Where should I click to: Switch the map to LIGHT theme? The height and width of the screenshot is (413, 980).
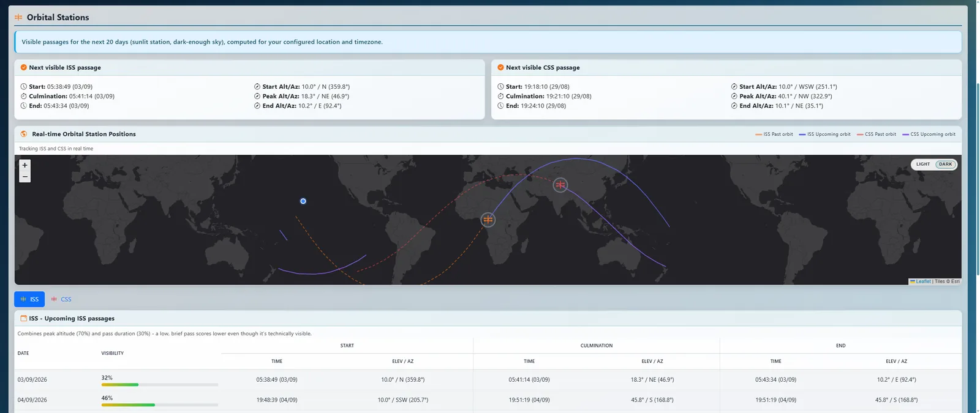923,164
